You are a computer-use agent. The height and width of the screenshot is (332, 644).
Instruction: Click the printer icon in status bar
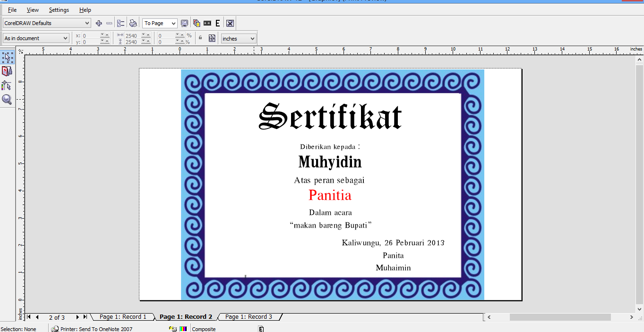pyautogui.click(x=55, y=329)
